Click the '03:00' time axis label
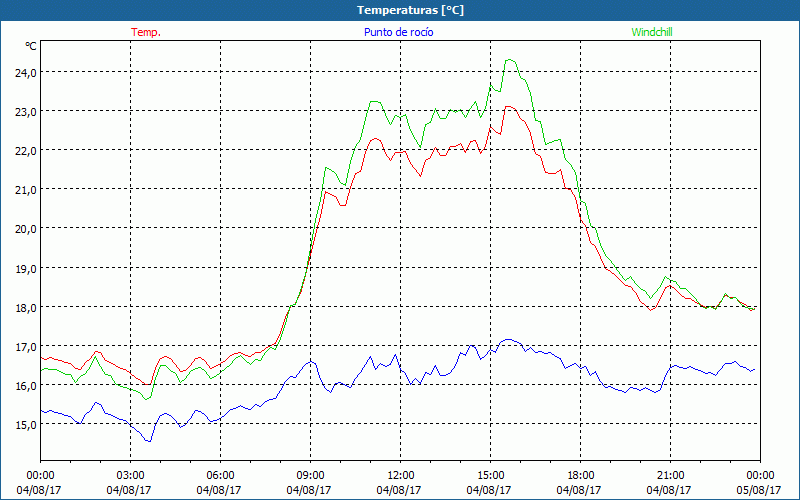This screenshot has width=800, height=500. click(x=130, y=476)
